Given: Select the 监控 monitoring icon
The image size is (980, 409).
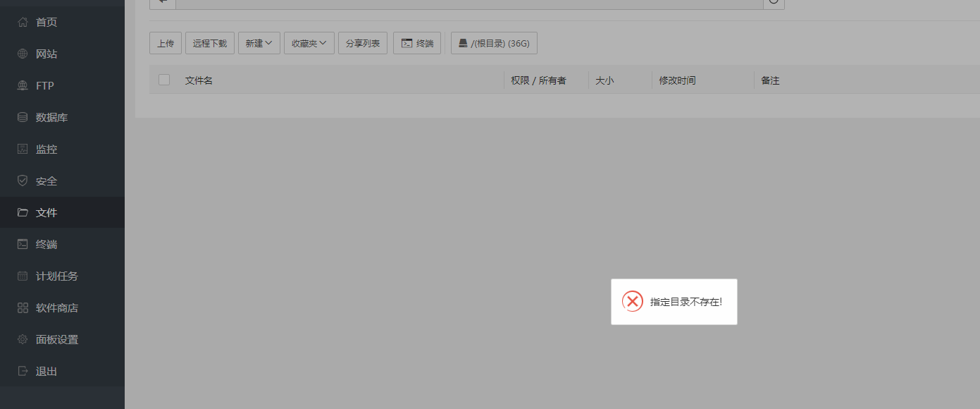Looking at the screenshot, I should [x=23, y=149].
